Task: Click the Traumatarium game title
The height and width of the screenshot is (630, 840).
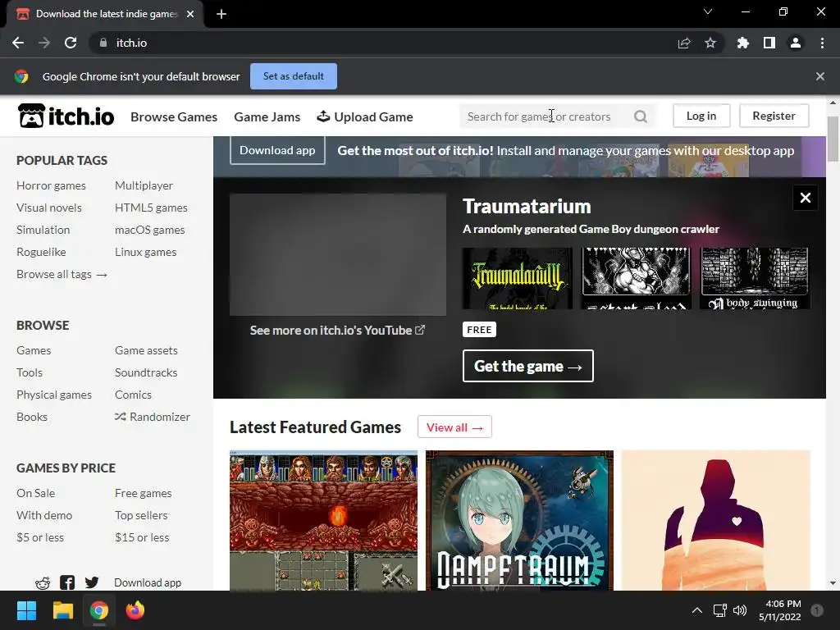Action: coord(527,206)
